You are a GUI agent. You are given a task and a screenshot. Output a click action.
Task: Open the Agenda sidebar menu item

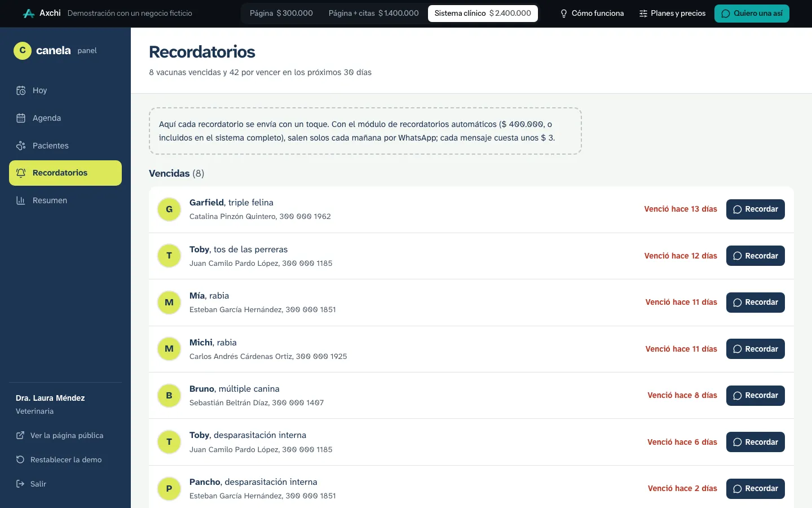[65, 118]
